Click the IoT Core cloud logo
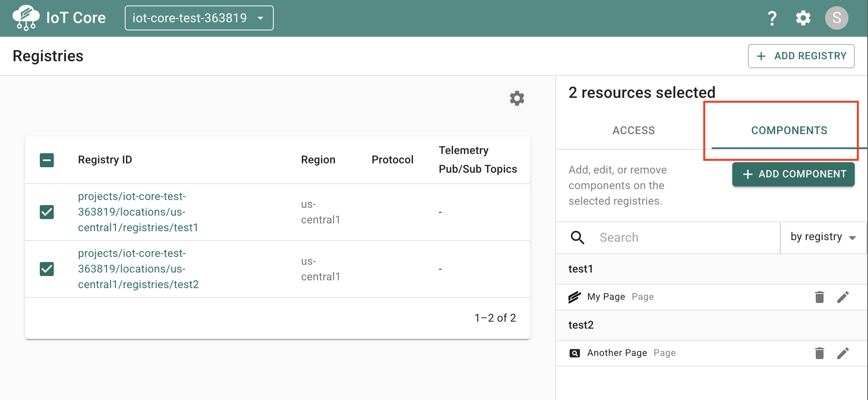 [26, 18]
